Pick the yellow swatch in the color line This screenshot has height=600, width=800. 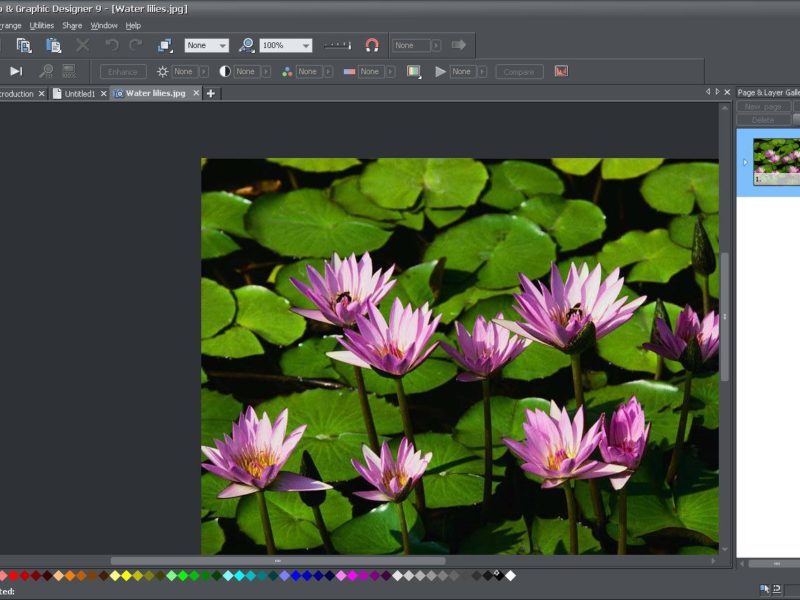tap(126, 575)
